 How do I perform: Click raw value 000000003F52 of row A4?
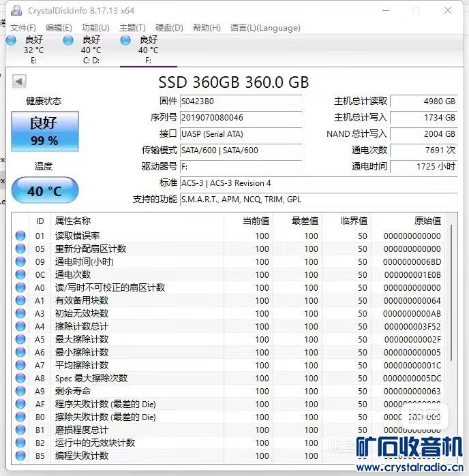coord(412,327)
